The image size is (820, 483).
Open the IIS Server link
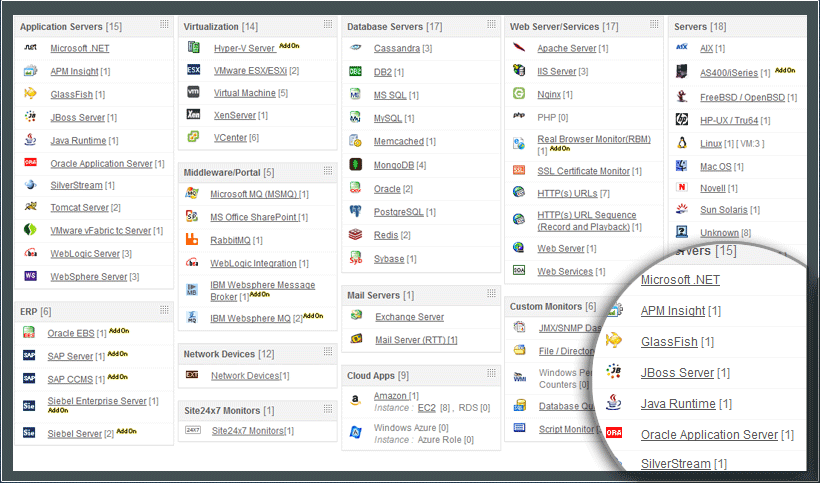(x=556, y=71)
